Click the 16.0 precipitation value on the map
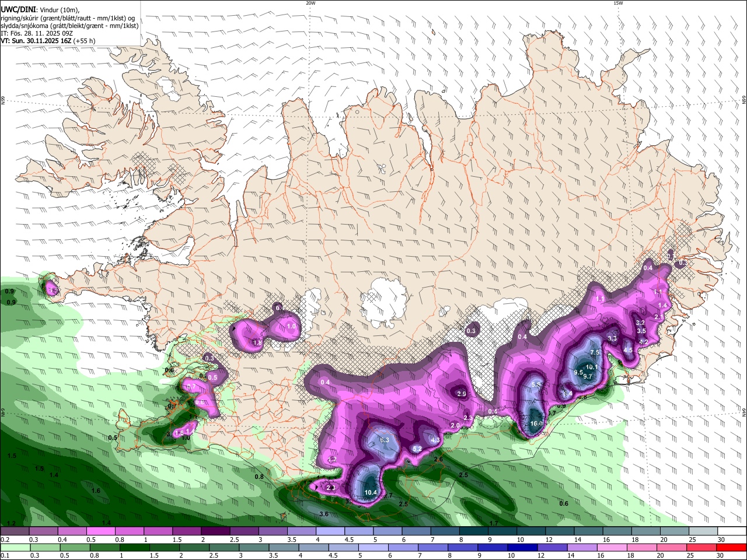Viewport: 747px width, 560px height. click(x=536, y=423)
